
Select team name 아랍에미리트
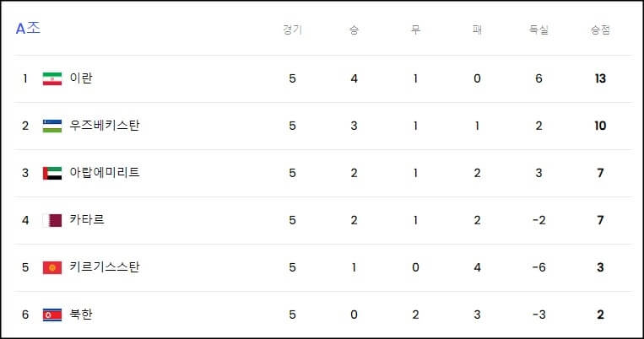[x=105, y=172]
